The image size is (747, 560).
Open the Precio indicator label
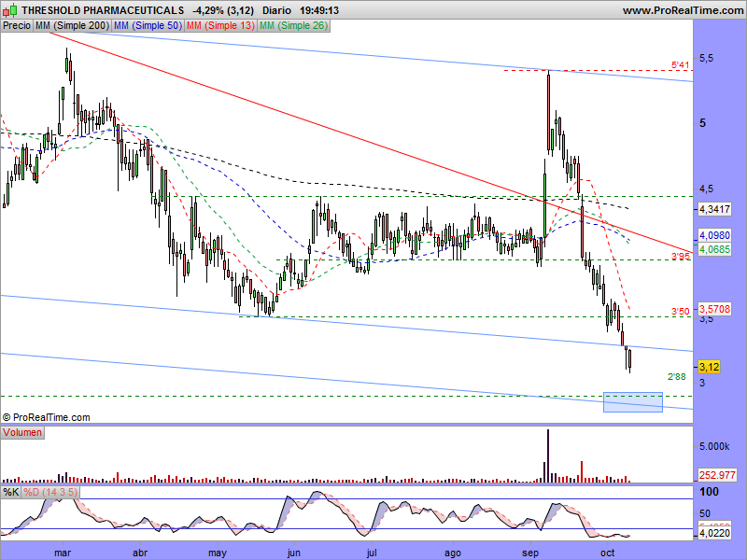(x=17, y=26)
